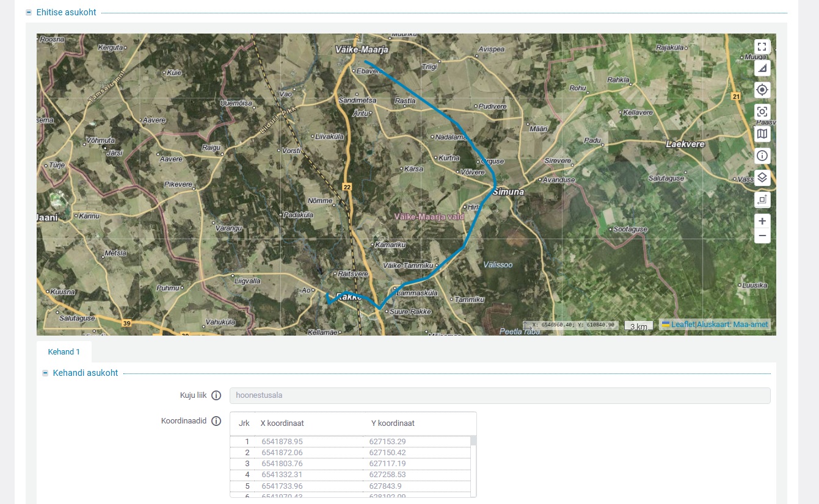This screenshot has height=504, width=819.
Task: Open the base map selection icon
Action: [x=762, y=134]
